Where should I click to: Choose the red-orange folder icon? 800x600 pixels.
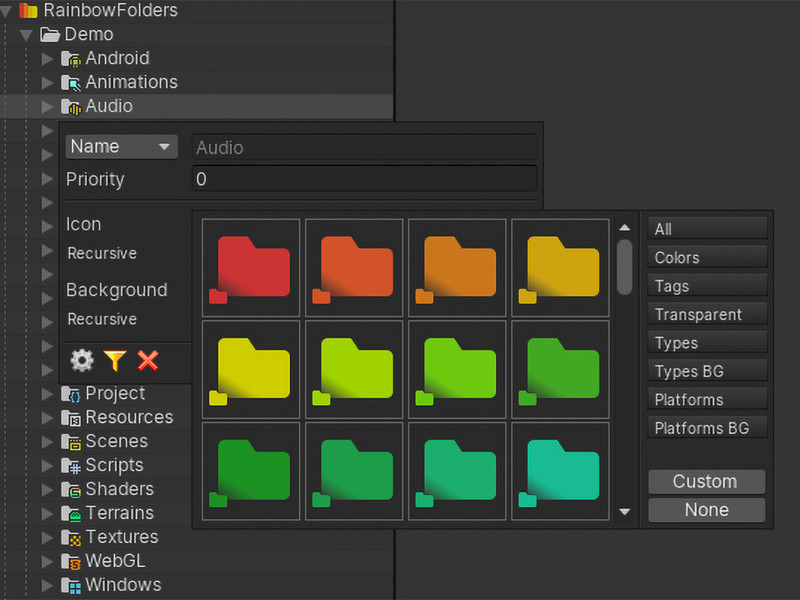(x=354, y=268)
